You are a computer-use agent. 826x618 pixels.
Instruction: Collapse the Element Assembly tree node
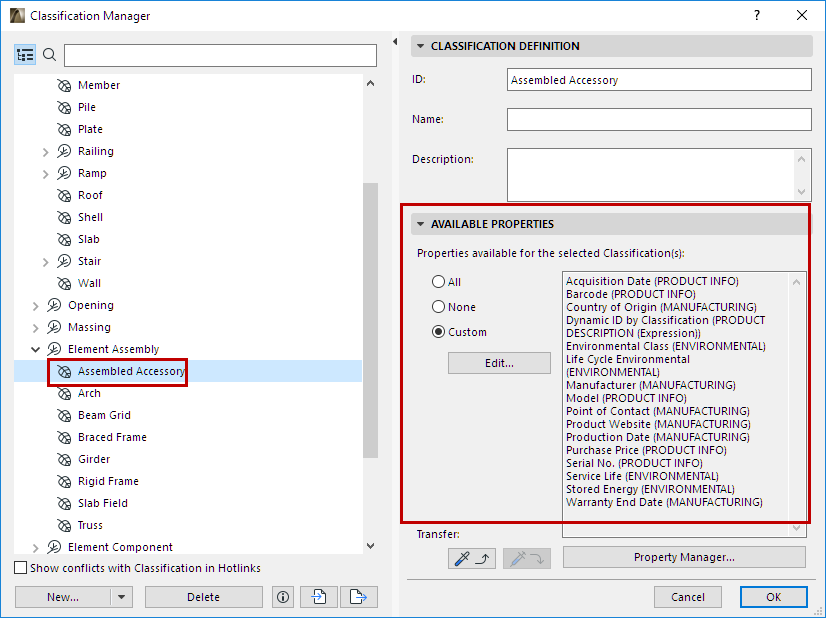point(35,349)
